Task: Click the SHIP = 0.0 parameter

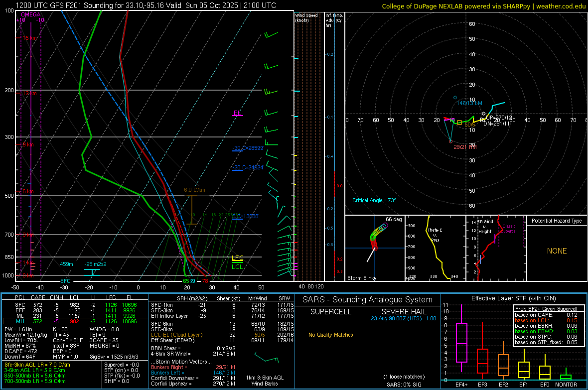Action: point(117,381)
